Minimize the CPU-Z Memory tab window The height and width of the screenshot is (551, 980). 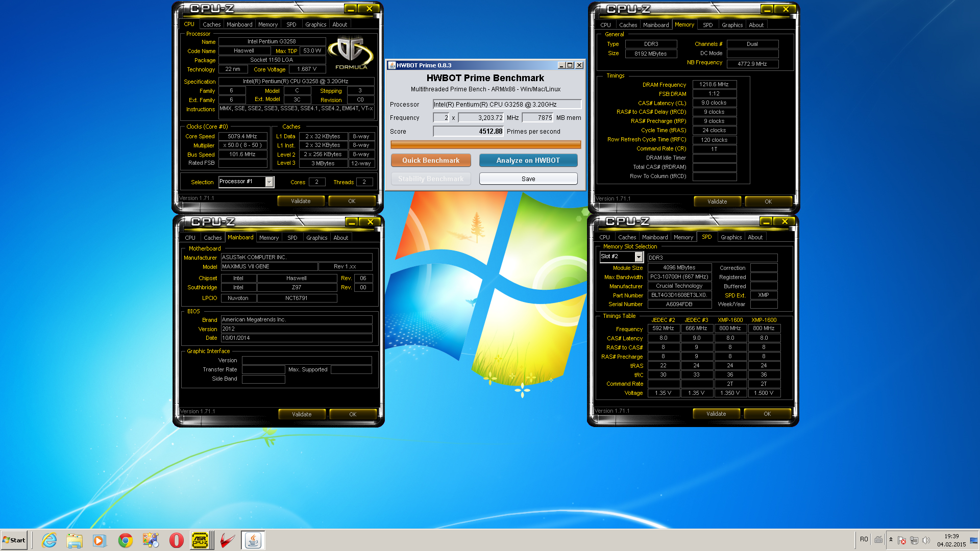tap(767, 9)
